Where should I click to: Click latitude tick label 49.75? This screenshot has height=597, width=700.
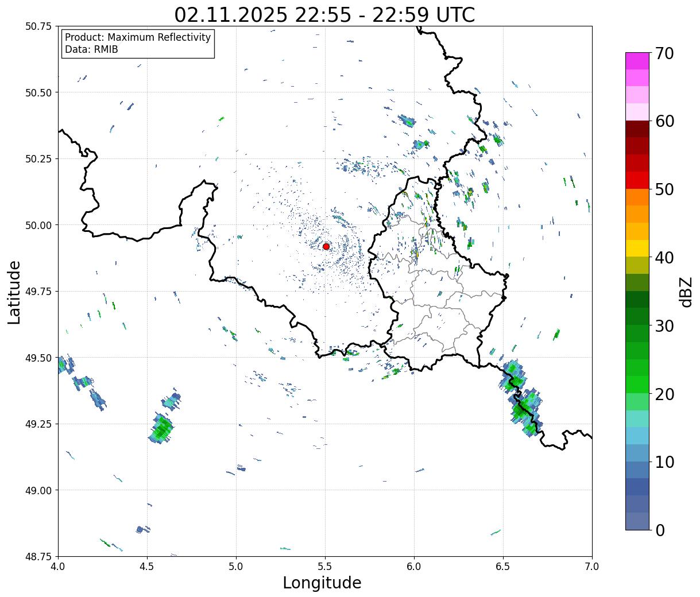(x=38, y=292)
